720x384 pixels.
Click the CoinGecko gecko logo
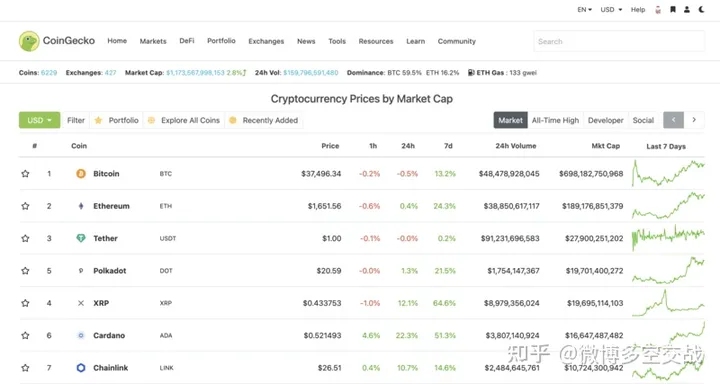click(29, 41)
